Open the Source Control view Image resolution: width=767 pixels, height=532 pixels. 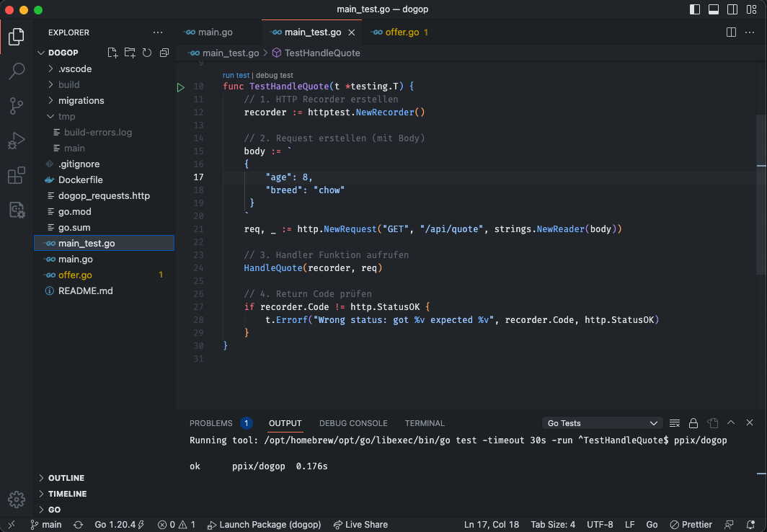coord(16,106)
